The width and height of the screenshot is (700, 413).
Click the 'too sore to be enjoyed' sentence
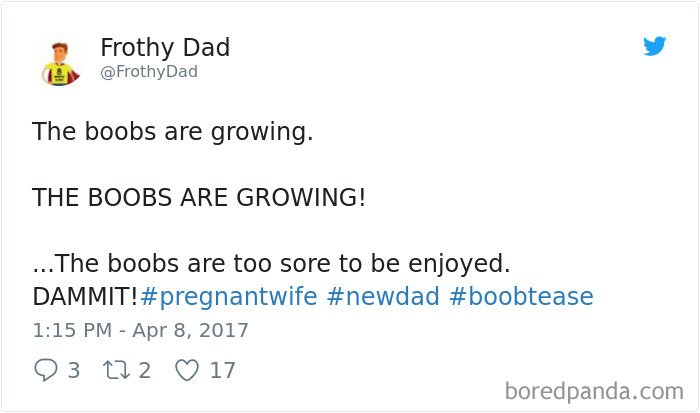(x=271, y=263)
